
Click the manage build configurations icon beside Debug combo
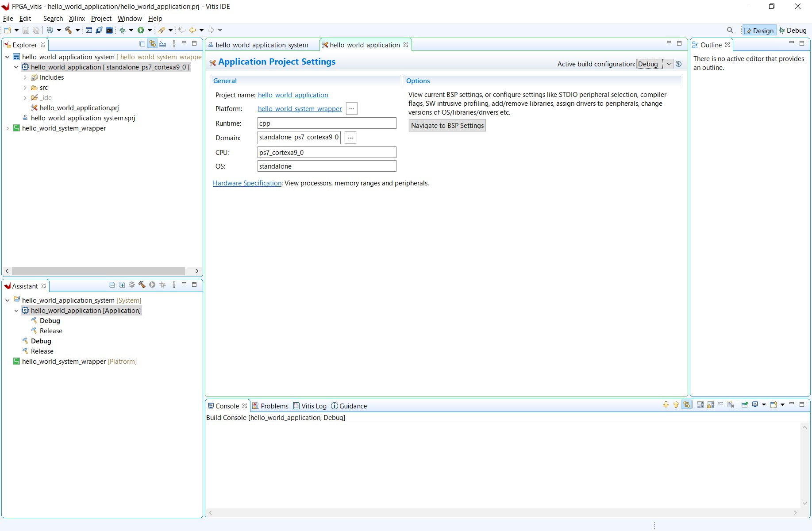pos(678,64)
